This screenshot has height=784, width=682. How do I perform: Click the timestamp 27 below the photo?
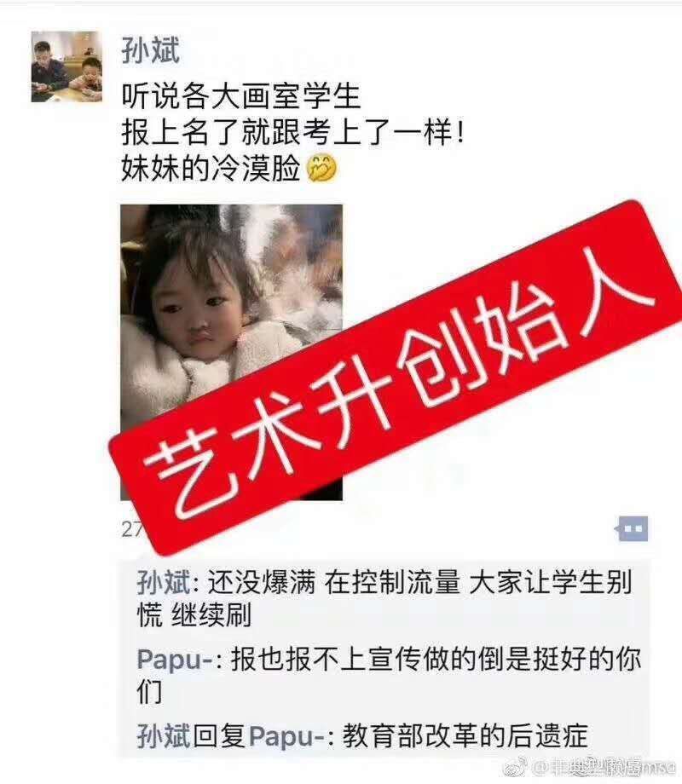[x=131, y=529]
